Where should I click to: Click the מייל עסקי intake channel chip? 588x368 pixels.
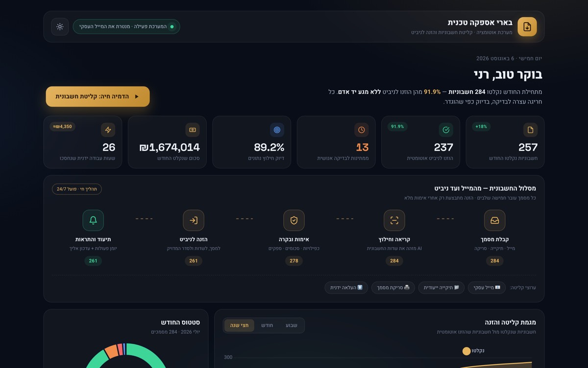[487, 288]
